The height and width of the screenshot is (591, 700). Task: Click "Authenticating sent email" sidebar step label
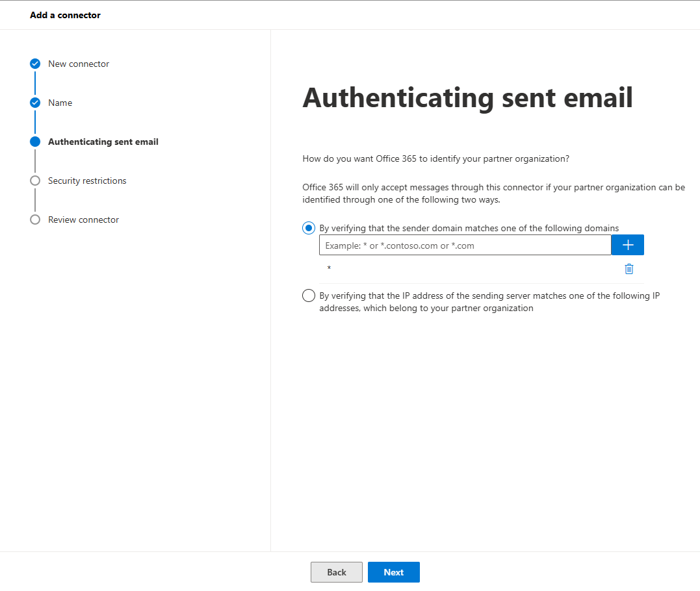click(x=103, y=142)
